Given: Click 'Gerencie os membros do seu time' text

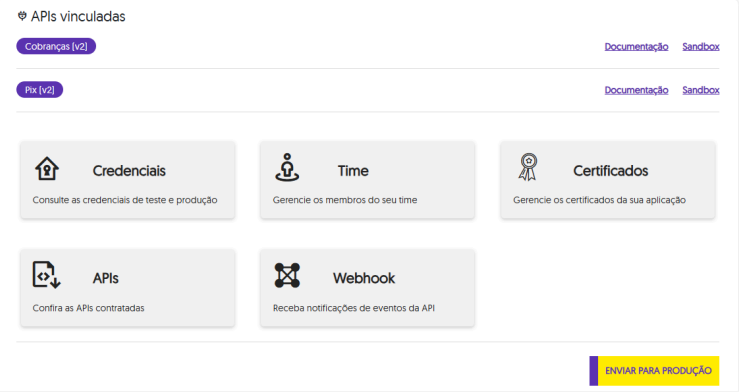Looking at the screenshot, I should pyautogui.click(x=345, y=200).
